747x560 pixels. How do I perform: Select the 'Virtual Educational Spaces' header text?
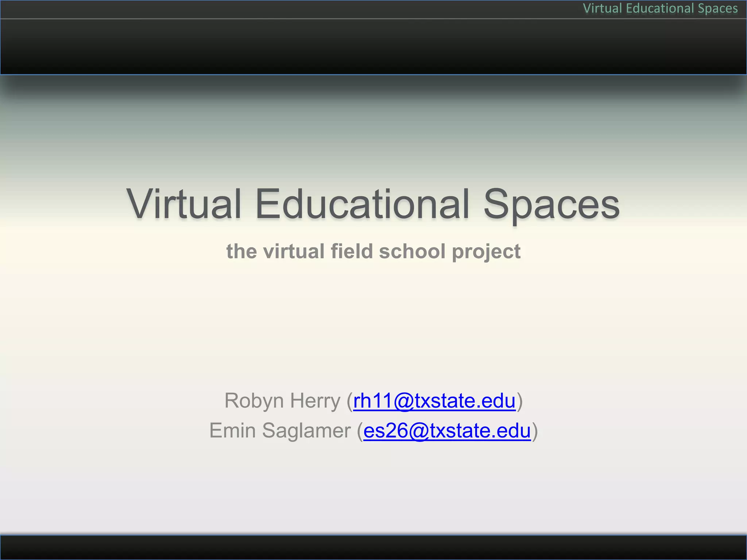click(x=660, y=8)
